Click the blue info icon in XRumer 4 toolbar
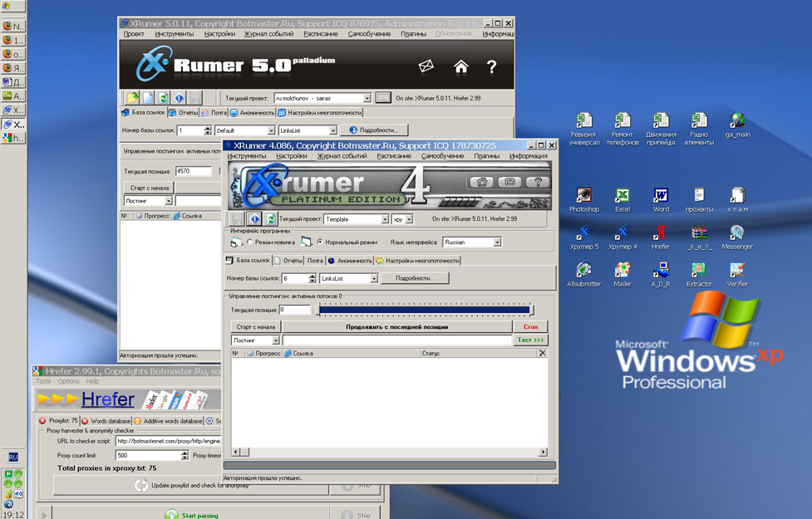Viewport: 812px width, 519px height. (x=254, y=219)
